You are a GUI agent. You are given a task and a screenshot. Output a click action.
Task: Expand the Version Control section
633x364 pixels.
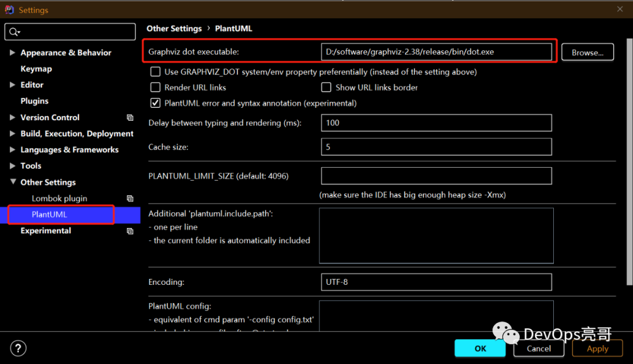(x=12, y=117)
